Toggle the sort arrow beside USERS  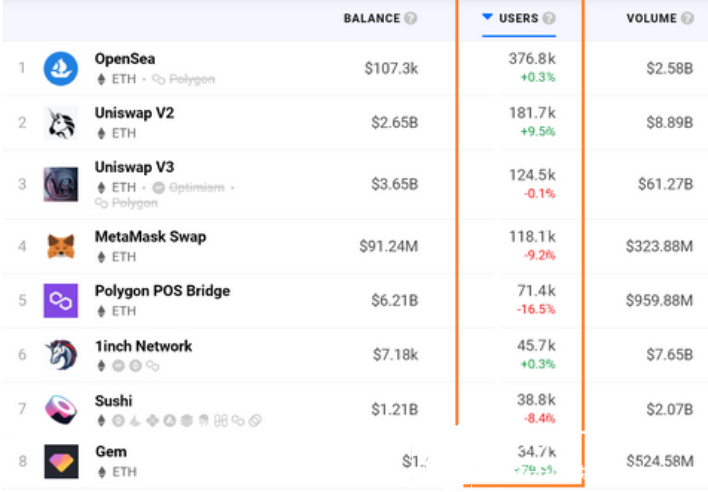(487, 17)
